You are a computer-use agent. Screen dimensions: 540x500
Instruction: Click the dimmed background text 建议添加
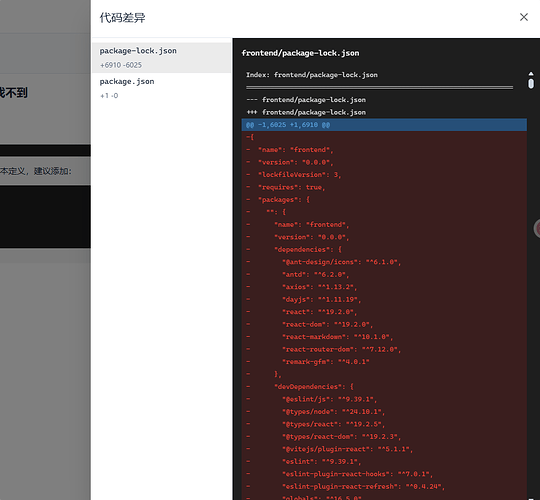point(52,171)
